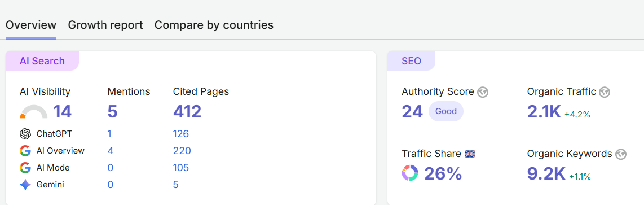Screen dimensions: 644x205
Task: Click the globe icon next to Organic Keywords
Action: click(621, 154)
